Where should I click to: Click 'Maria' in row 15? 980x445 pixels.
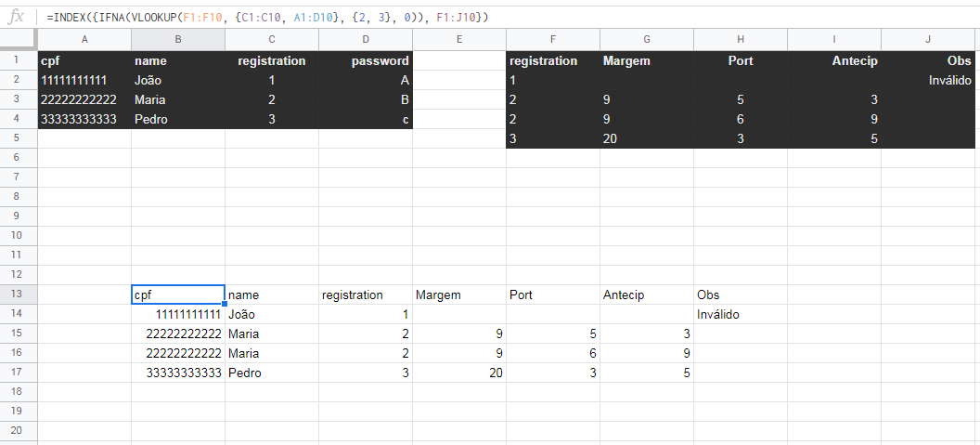pos(272,334)
